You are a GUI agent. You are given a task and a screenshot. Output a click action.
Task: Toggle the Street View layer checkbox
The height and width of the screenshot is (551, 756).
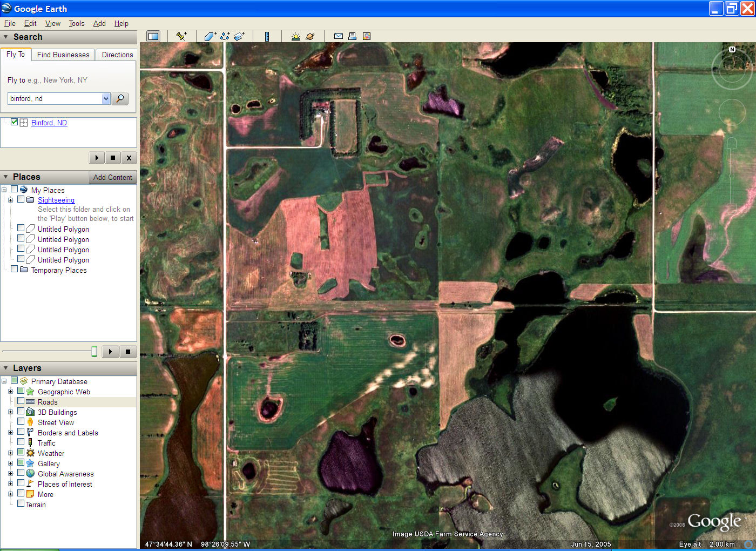click(x=21, y=422)
